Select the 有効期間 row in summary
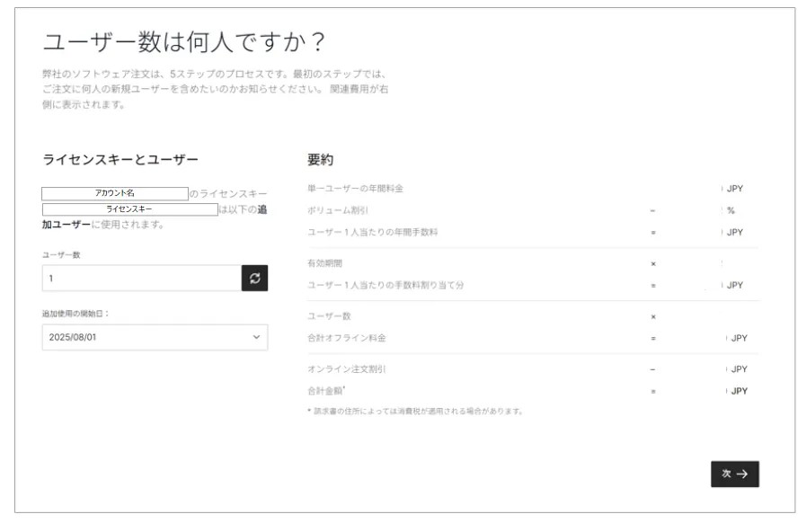 pyautogui.click(x=324, y=263)
